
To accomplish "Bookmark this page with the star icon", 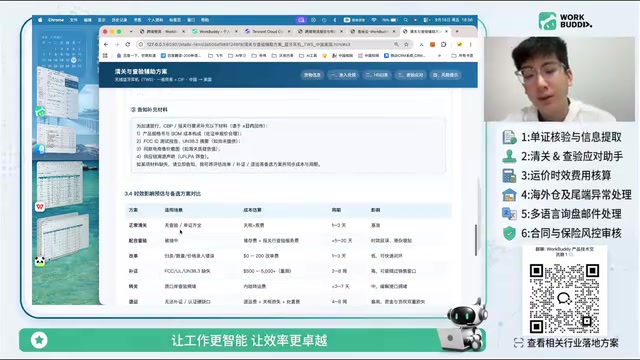I will point(406,44).
